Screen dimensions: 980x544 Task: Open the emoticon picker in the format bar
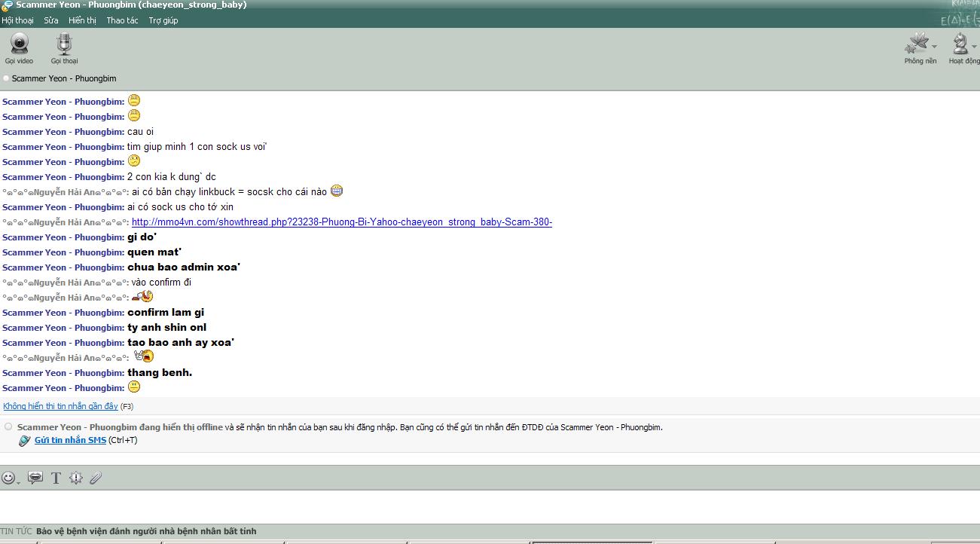tap(9, 478)
